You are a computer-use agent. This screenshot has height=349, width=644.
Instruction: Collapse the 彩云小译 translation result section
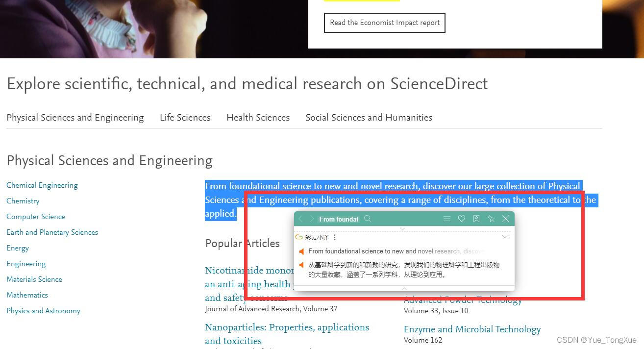click(x=505, y=237)
